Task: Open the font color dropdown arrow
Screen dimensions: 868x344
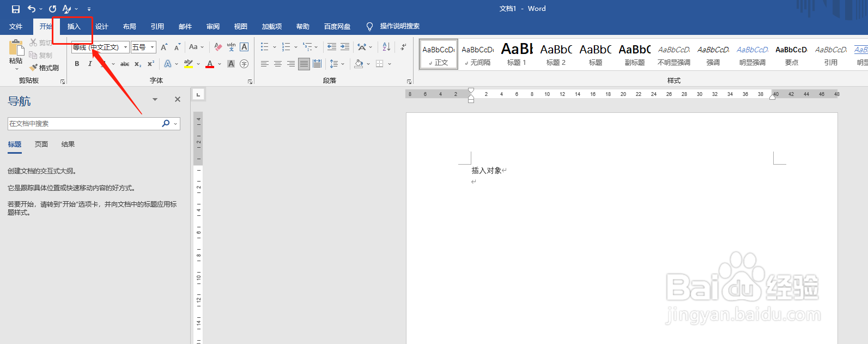Action: (220, 64)
